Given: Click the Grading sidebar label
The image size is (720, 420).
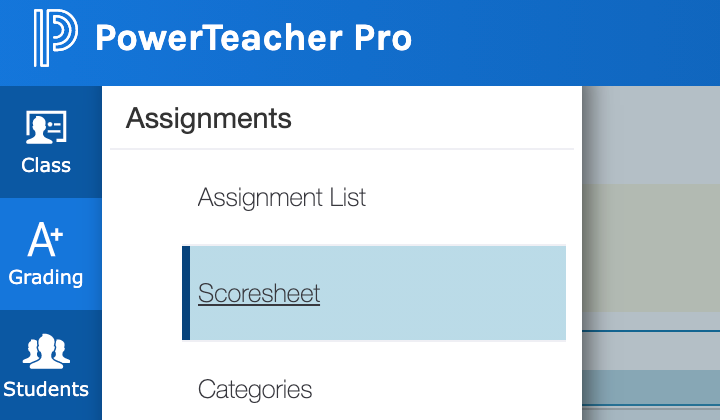Looking at the screenshot, I should pos(45,278).
